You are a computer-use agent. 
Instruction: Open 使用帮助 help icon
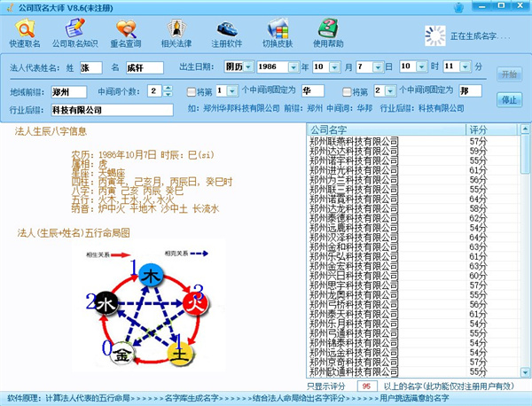(x=328, y=33)
